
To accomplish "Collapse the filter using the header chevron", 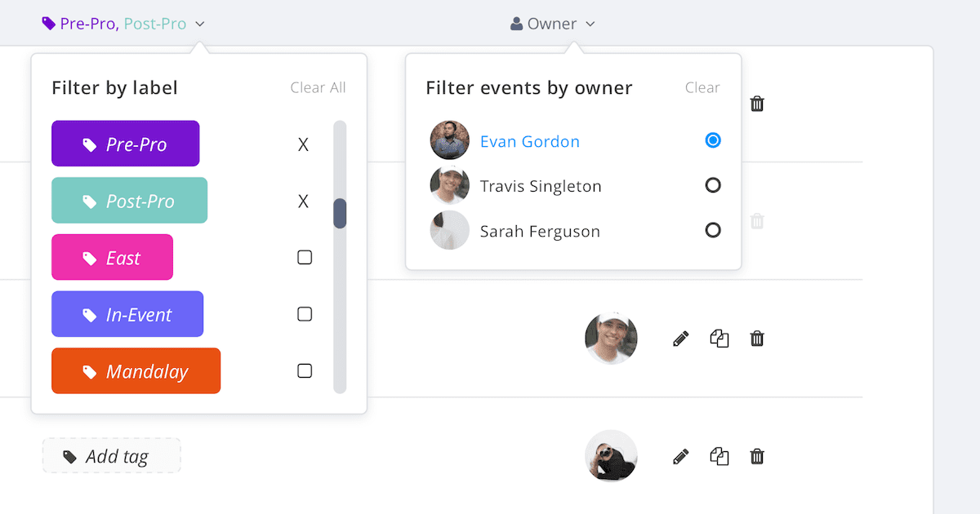I will pos(200,24).
